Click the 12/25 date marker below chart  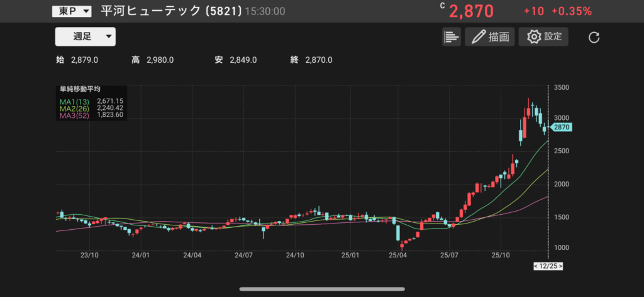(548, 266)
